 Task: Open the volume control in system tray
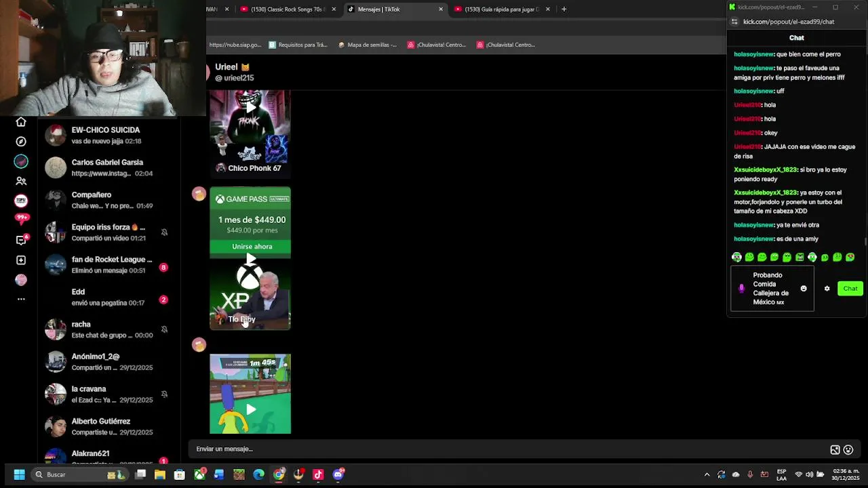(810, 474)
